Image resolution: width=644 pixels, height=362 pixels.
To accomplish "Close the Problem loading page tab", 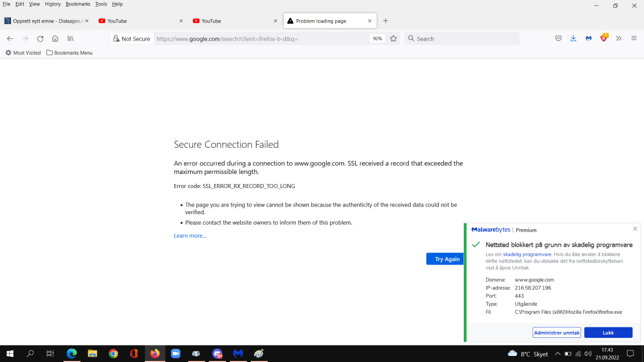I will [x=370, y=21].
